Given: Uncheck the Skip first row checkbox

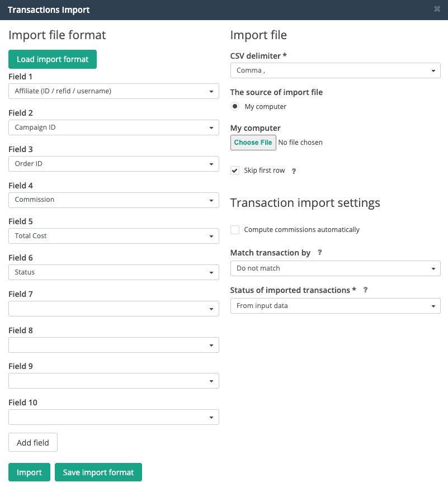Looking at the screenshot, I should click(235, 171).
